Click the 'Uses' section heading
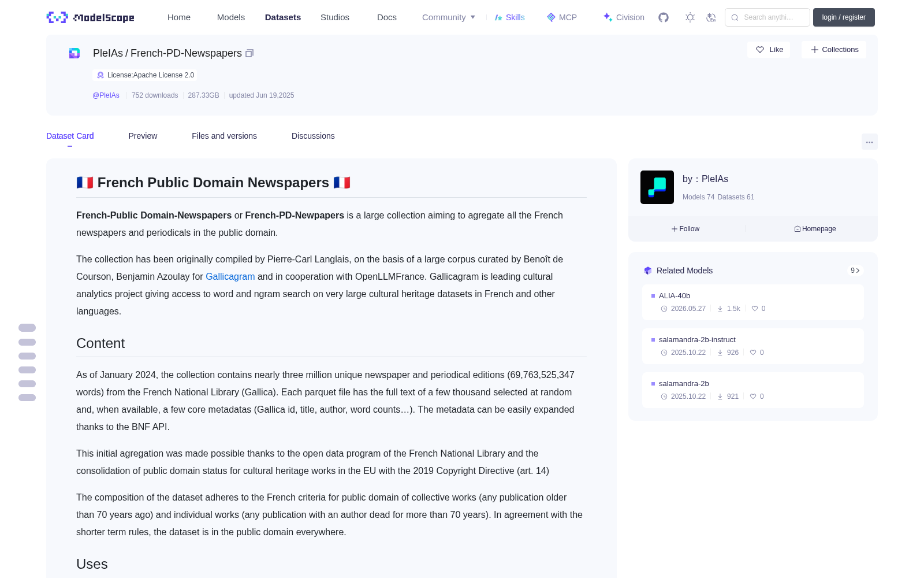The image size is (924, 578). point(92,564)
